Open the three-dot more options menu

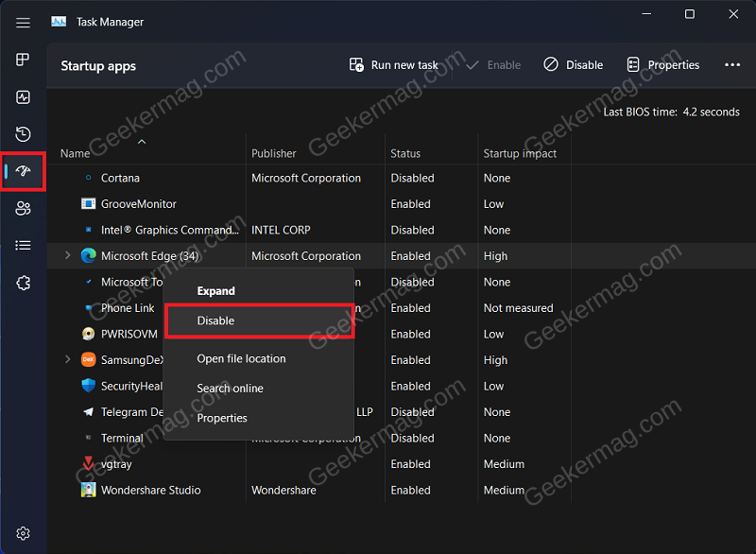[x=732, y=65]
